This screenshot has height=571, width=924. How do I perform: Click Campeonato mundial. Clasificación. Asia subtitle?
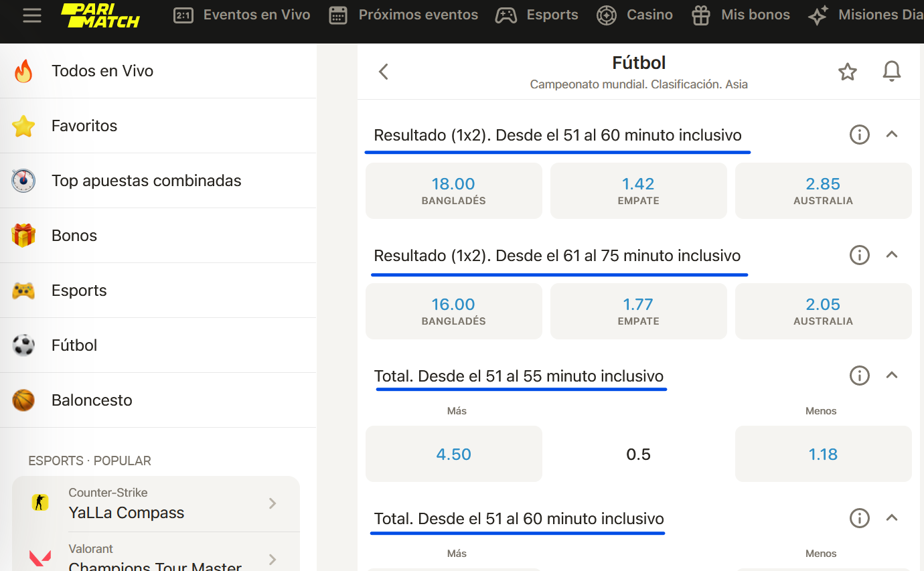coord(639,85)
